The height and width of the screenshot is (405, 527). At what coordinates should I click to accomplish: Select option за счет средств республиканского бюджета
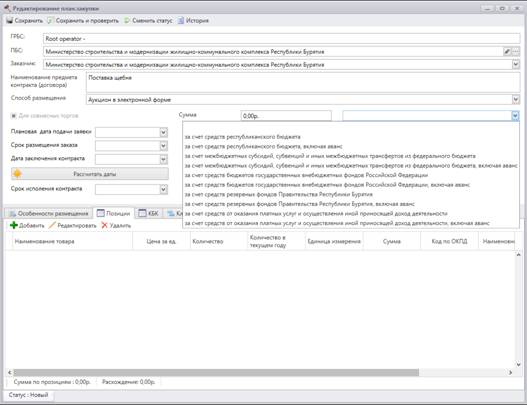pyautogui.click(x=242, y=137)
